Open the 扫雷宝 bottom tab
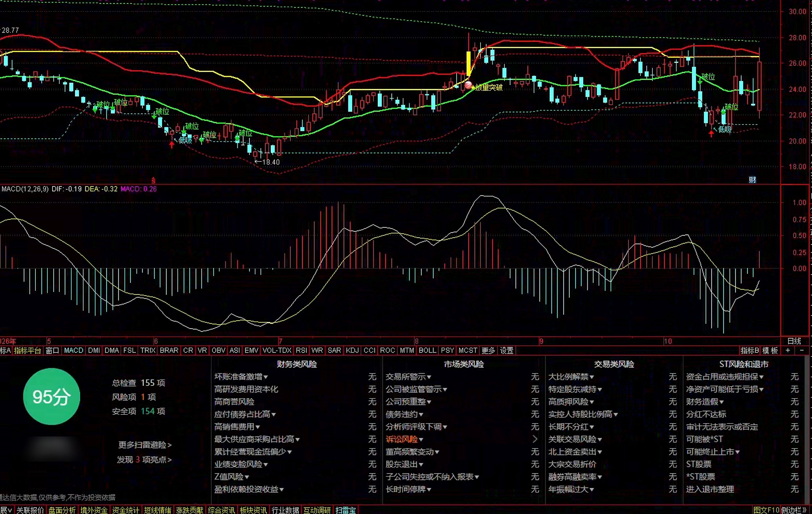This screenshot has width=812, height=514. 346,510
